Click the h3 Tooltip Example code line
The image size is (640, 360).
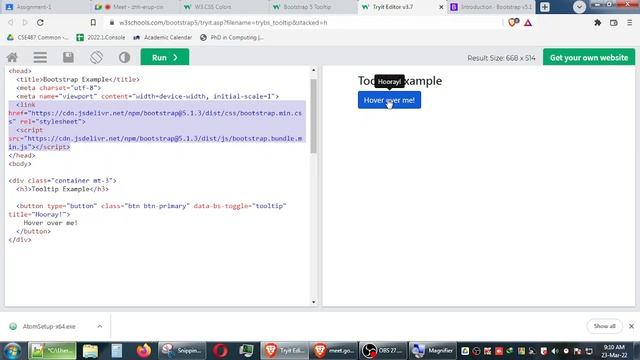(x=62, y=189)
